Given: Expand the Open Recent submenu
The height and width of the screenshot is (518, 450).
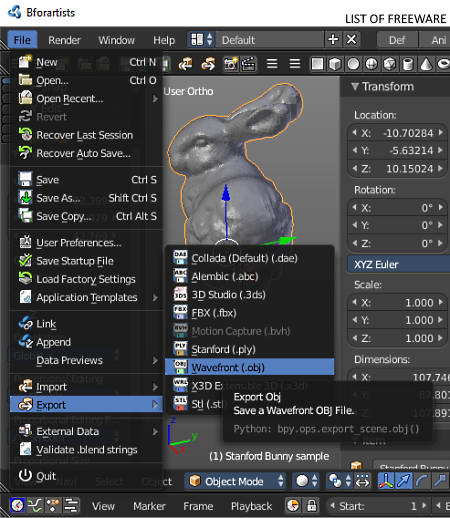Looking at the screenshot, I should (x=87, y=99).
